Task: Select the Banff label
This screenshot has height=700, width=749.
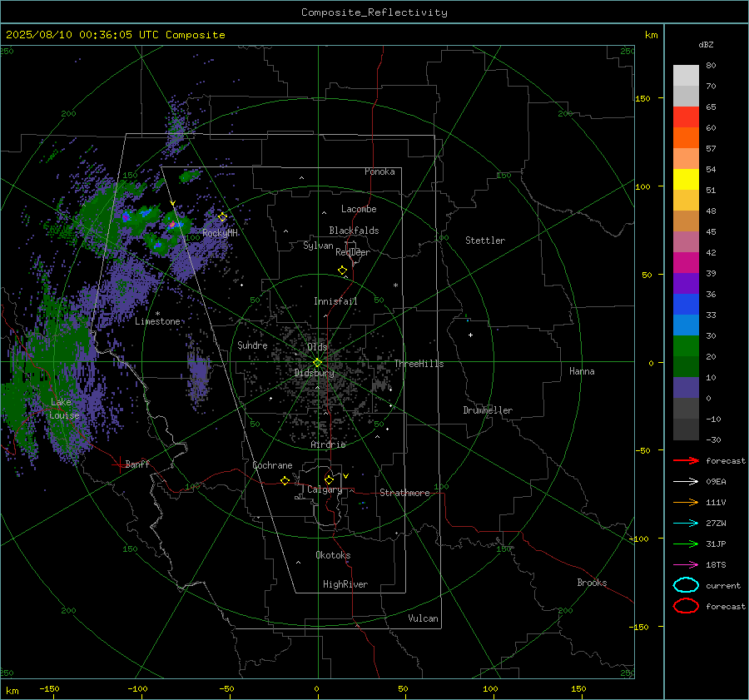Action: coord(137,464)
